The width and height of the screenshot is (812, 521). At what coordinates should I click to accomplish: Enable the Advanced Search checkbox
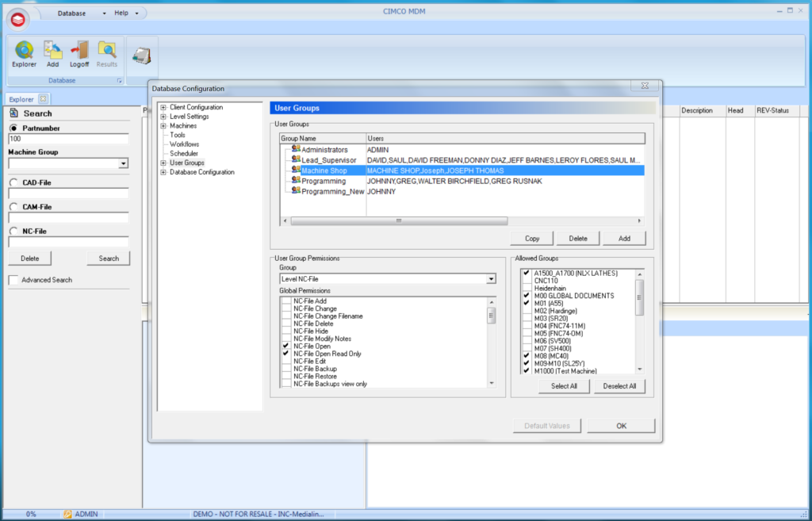(x=13, y=280)
